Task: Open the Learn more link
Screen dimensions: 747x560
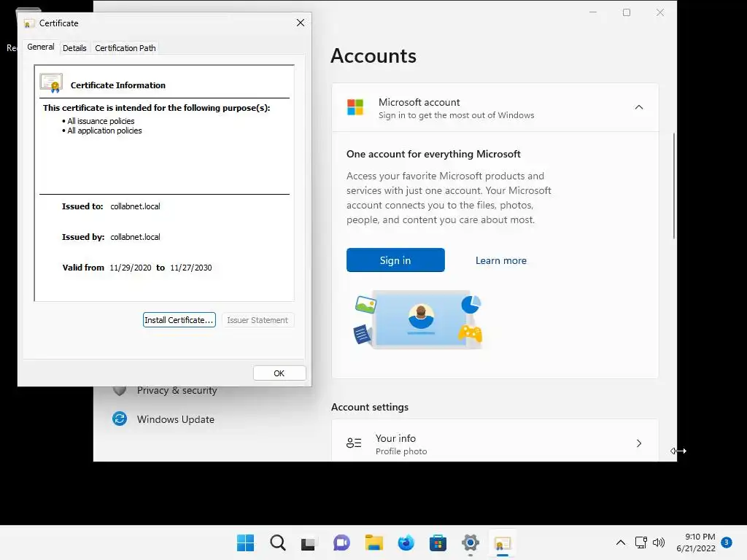Action: [501, 260]
